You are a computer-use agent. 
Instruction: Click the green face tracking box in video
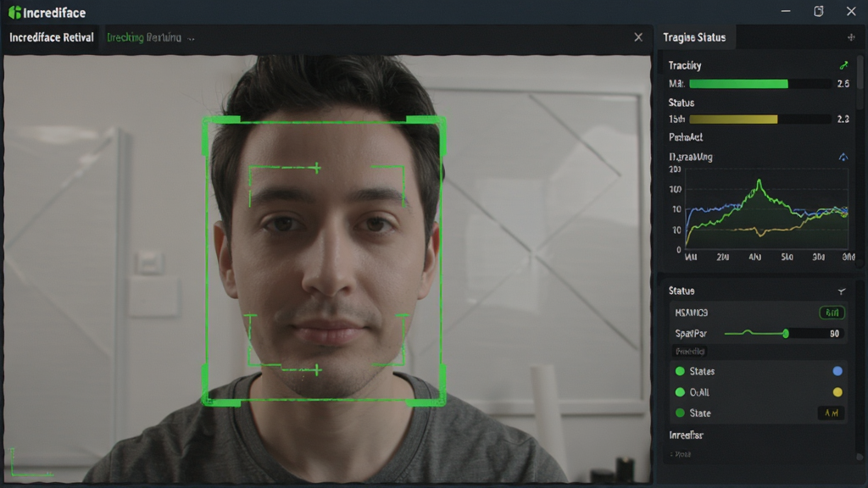point(324,261)
